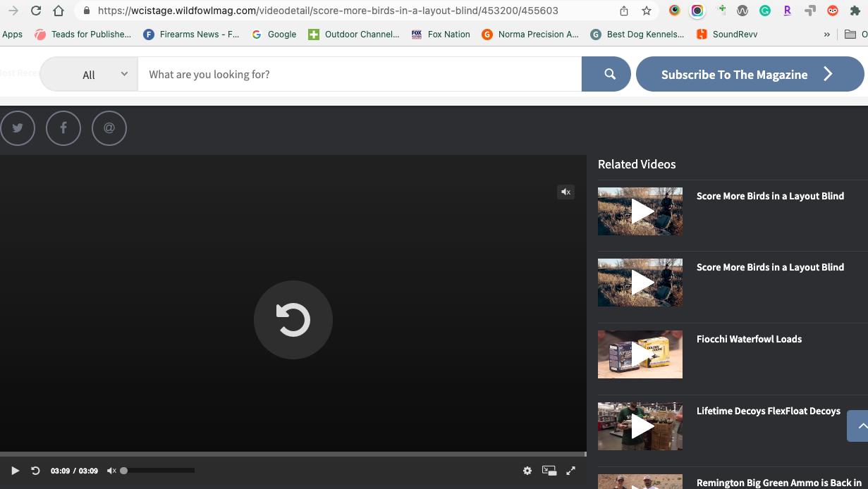This screenshot has width=868, height=489.
Task: Go to the browser home page
Action: click(59, 11)
